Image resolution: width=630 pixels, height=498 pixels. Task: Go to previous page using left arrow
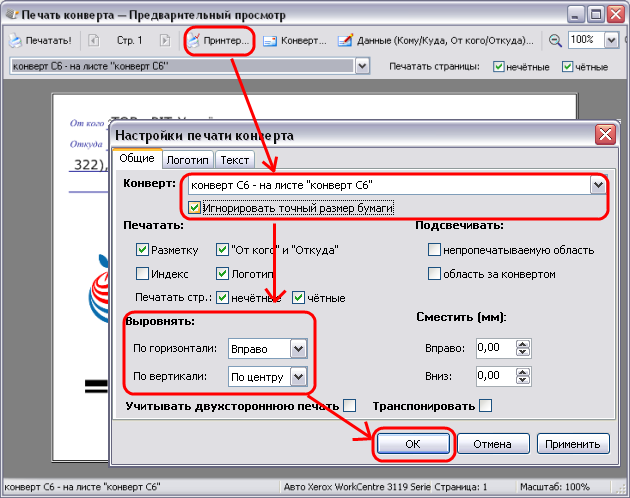[93, 41]
